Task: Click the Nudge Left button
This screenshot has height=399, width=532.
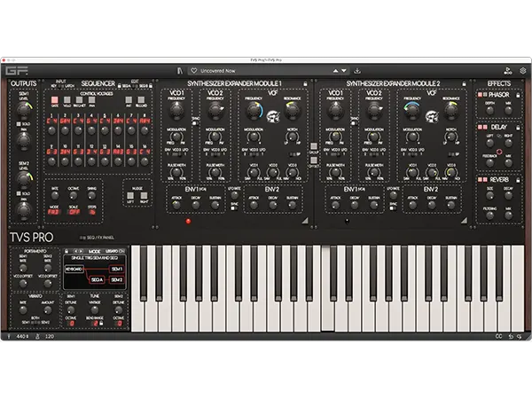Action: click(x=130, y=196)
